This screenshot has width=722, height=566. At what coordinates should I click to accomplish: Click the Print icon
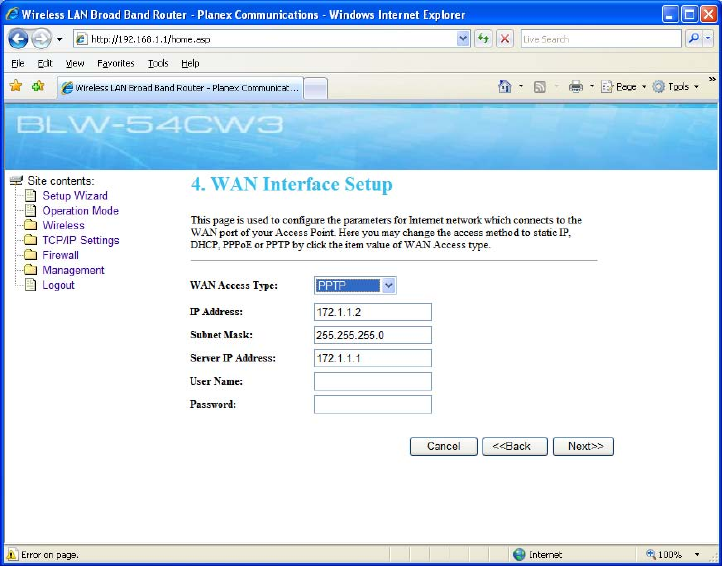pos(576,87)
